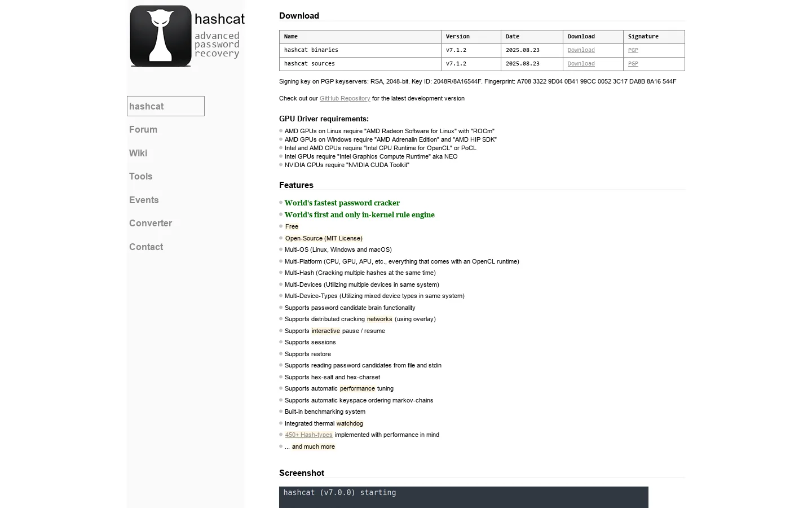Image resolution: width=812 pixels, height=508 pixels.
Task: Click the AMD GPUs on Windows requirement
Action: [x=391, y=139]
